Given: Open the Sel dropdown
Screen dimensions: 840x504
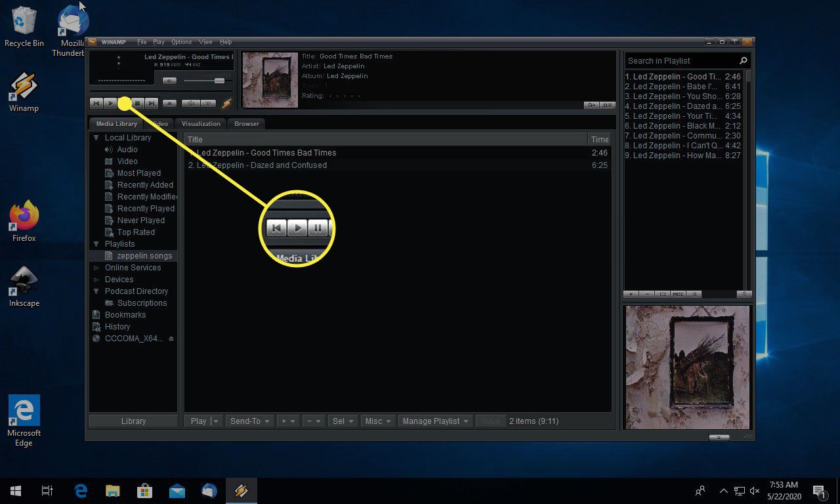Looking at the screenshot, I should [343, 421].
